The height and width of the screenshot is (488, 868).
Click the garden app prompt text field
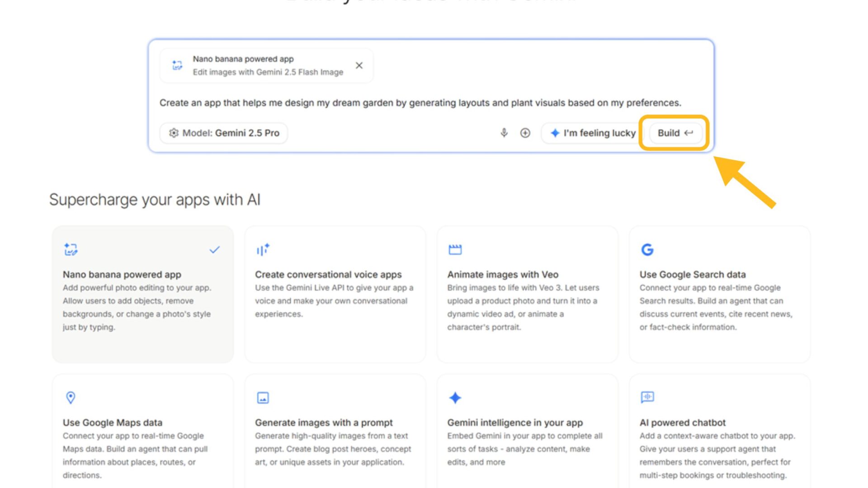(x=420, y=103)
